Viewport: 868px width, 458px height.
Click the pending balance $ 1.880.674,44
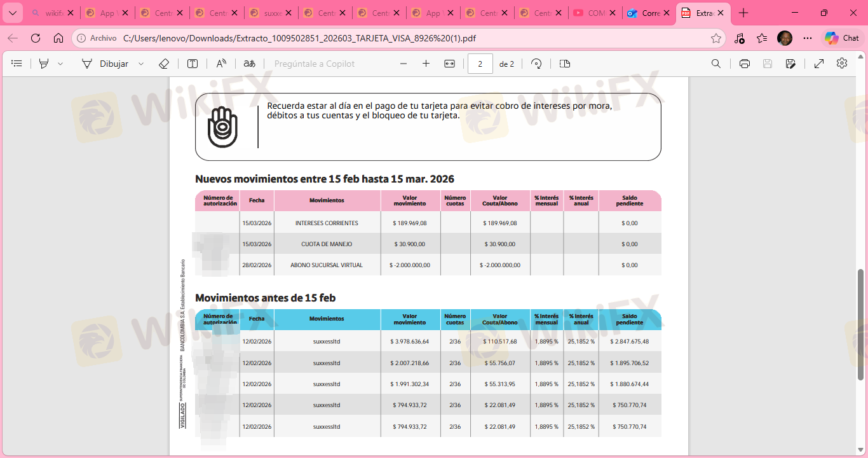click(630, 384)
